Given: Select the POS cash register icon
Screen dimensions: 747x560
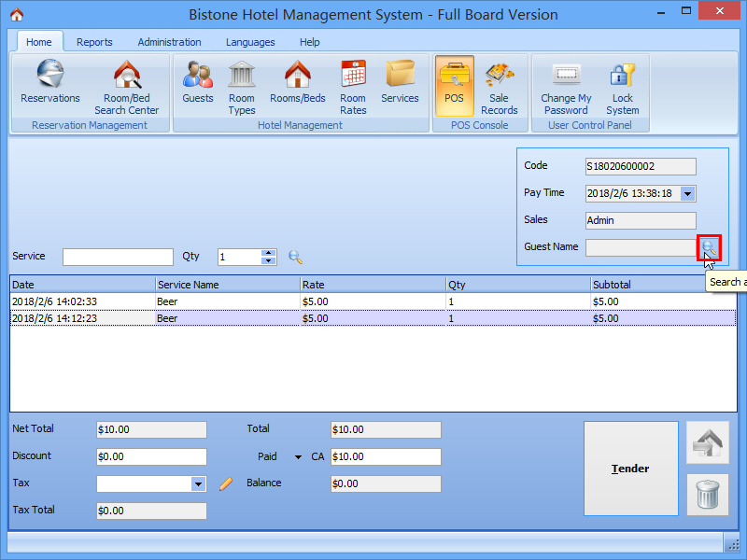Looking at the screenshot, I should (x=454, y=86).
